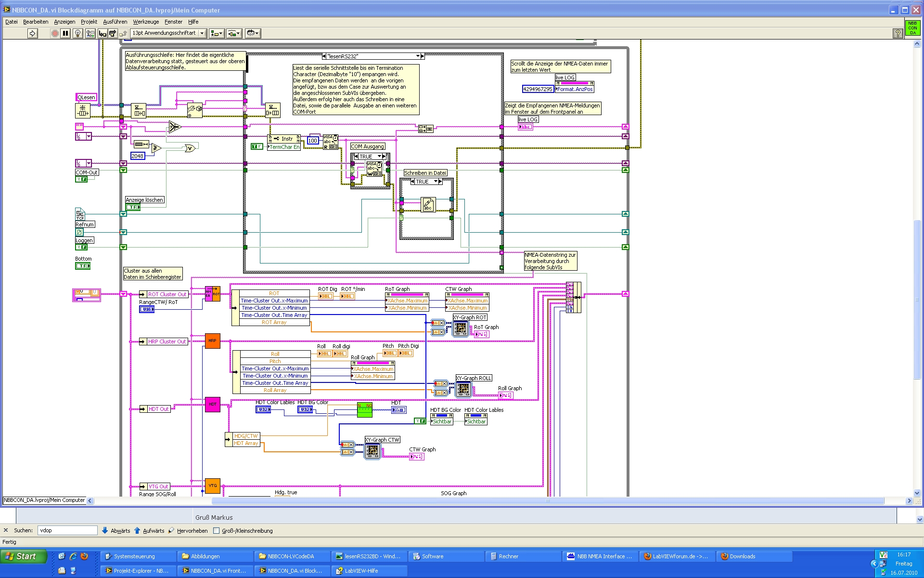Image resolution: width=924 pixels, height=578 pixels.
Task: Open the font selection dropdown
Action: coord(202,33)
